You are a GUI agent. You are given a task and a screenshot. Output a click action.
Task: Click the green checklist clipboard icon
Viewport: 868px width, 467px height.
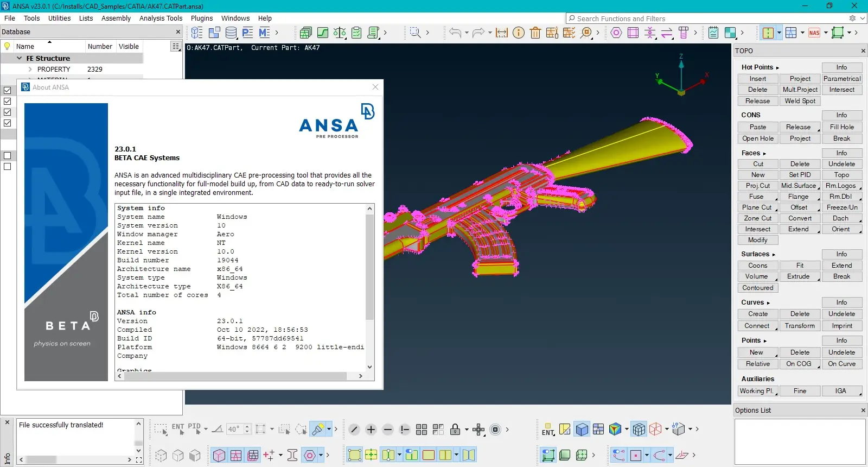tap(356, 33)
